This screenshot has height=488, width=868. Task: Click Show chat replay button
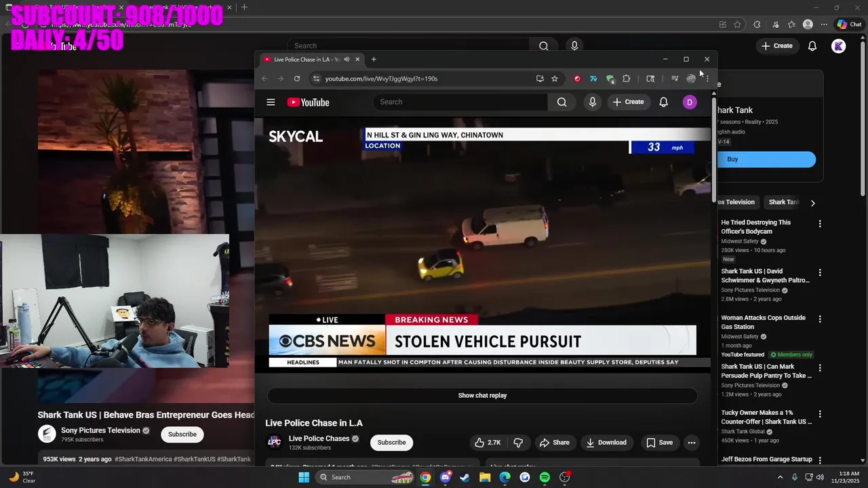(482, 396)
